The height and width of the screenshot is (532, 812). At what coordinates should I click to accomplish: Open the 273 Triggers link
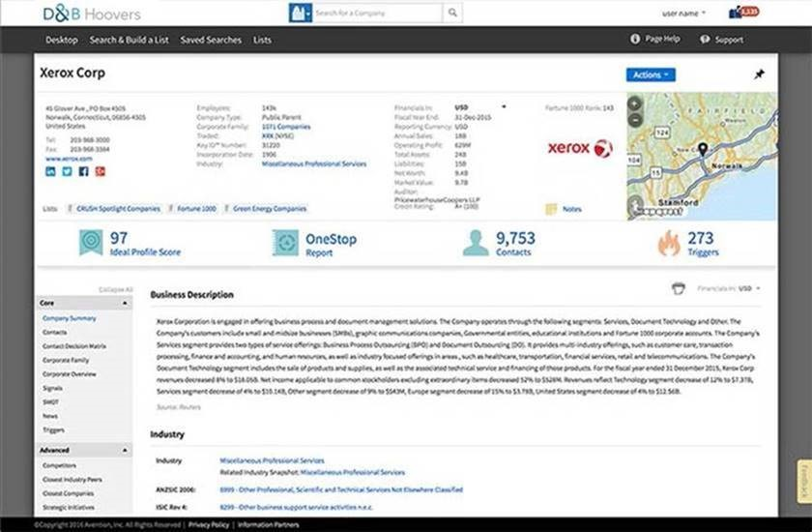point(703,244)
